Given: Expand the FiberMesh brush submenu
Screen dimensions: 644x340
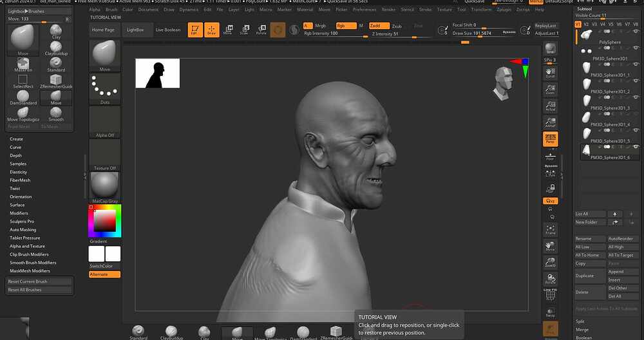Looking at the screenshot, I should click(x=20, y=180).
